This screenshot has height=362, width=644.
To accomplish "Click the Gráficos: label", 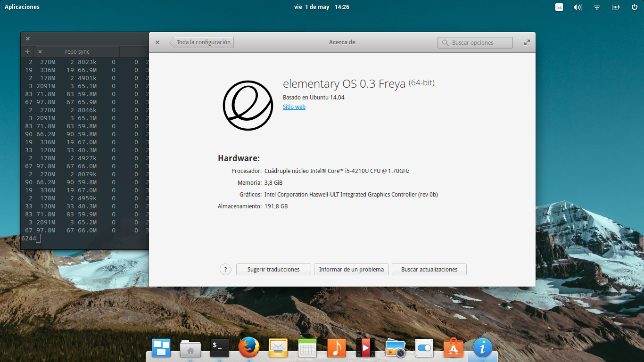I will click(250, 195).
